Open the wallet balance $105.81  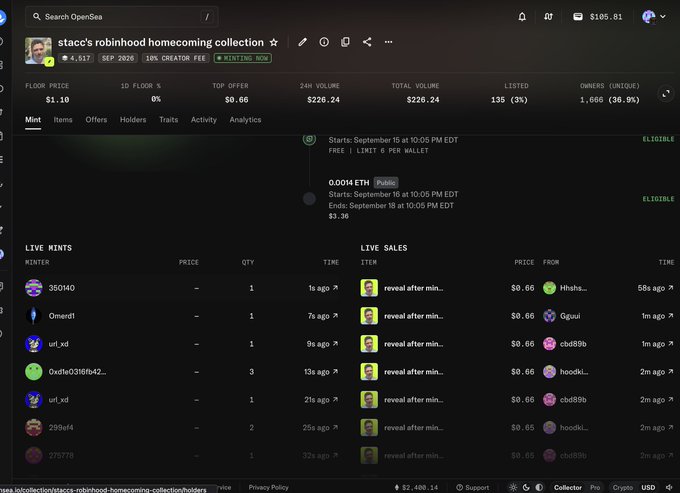tap(598, 17)
